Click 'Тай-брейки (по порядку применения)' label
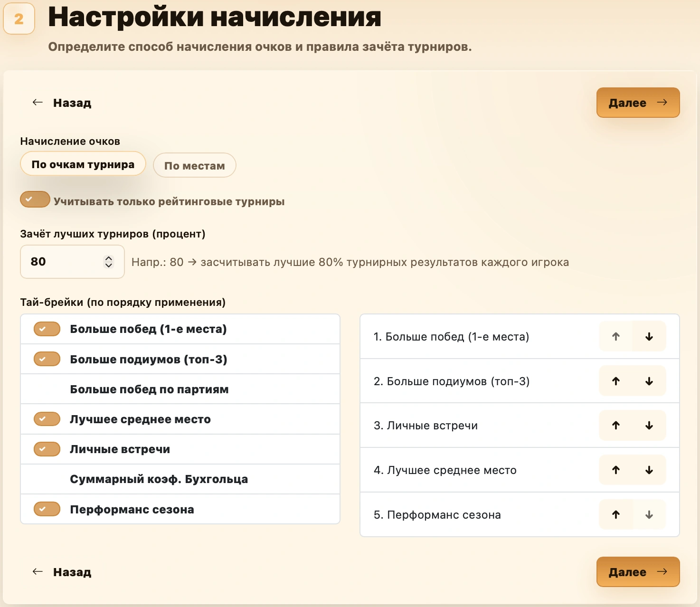 click(123, 303)
